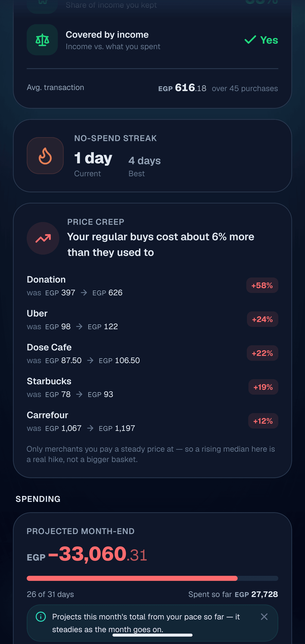The image size is (305, 644).
Task: Open the Starbucks price history
Action: click(x=152, y=387)
